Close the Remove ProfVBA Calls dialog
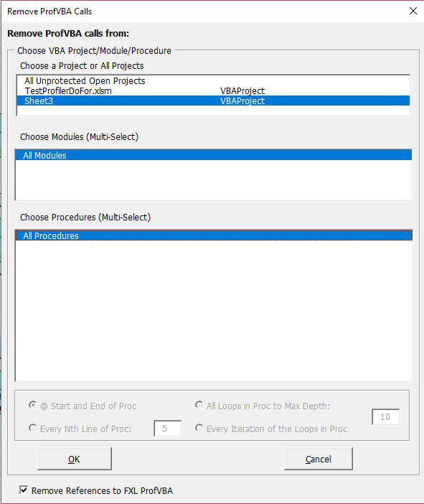The width and height of the screenshot is (424, 504). point(413,11)
